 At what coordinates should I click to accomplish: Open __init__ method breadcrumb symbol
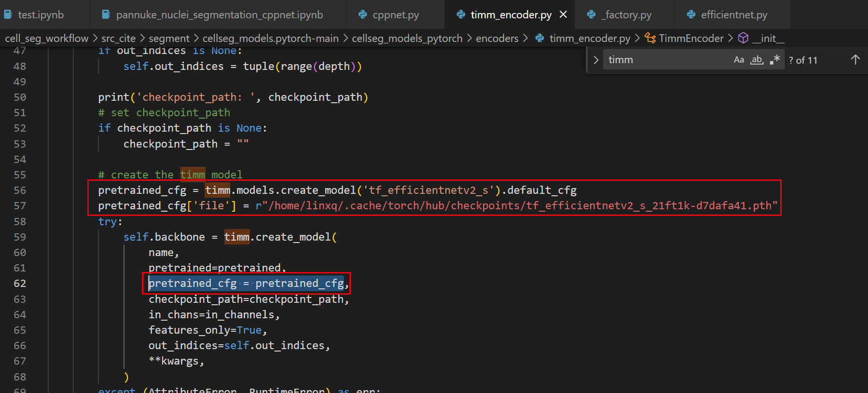[x=768, y=38]
